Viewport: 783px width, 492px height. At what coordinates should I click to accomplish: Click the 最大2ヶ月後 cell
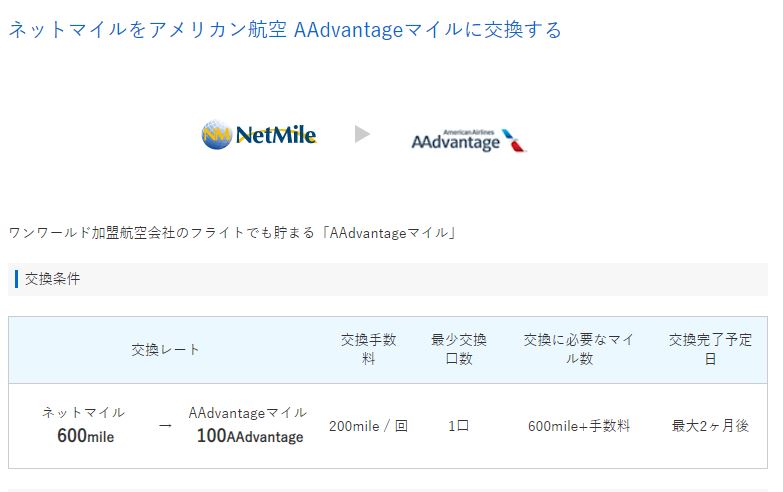pos(710,426)
